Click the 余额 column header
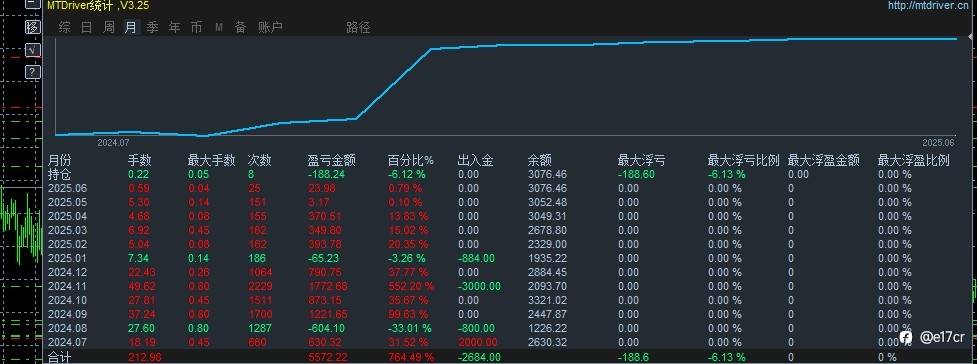Viewport: 977px width, 364px height. point(540,161)
